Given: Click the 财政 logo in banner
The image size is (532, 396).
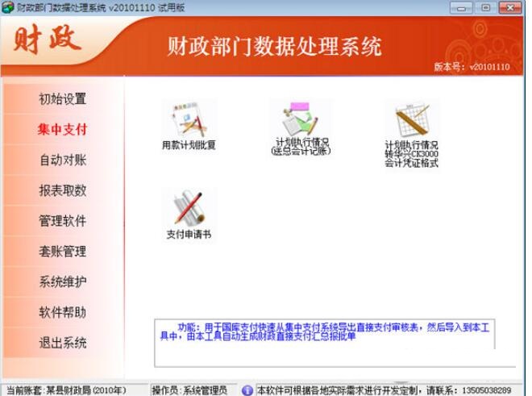Looking at the screenshot, I should tap(48, 40).
